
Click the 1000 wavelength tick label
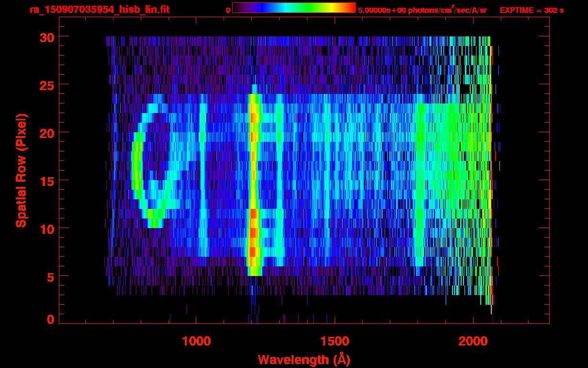pos(196,341)
